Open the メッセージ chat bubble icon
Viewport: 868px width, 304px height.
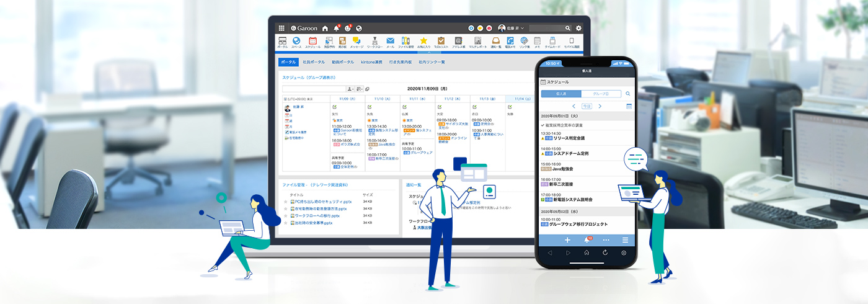point(356,42)
